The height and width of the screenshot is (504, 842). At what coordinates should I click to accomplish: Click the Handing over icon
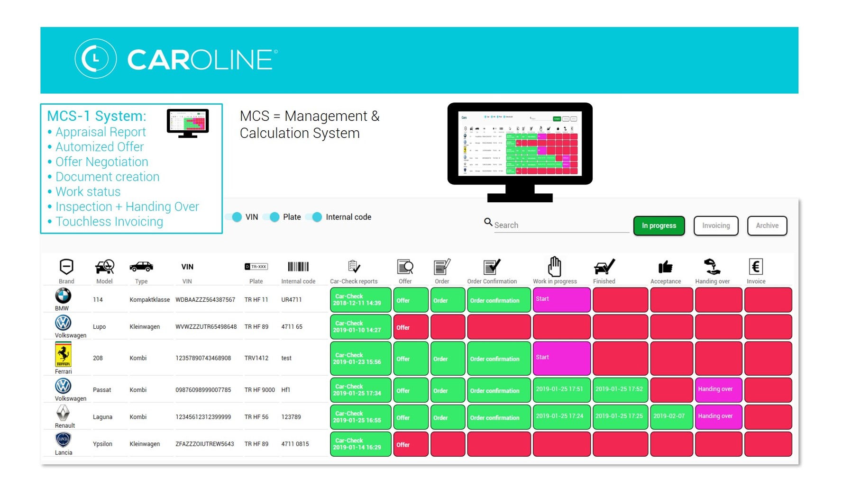(x=712, y=267)
